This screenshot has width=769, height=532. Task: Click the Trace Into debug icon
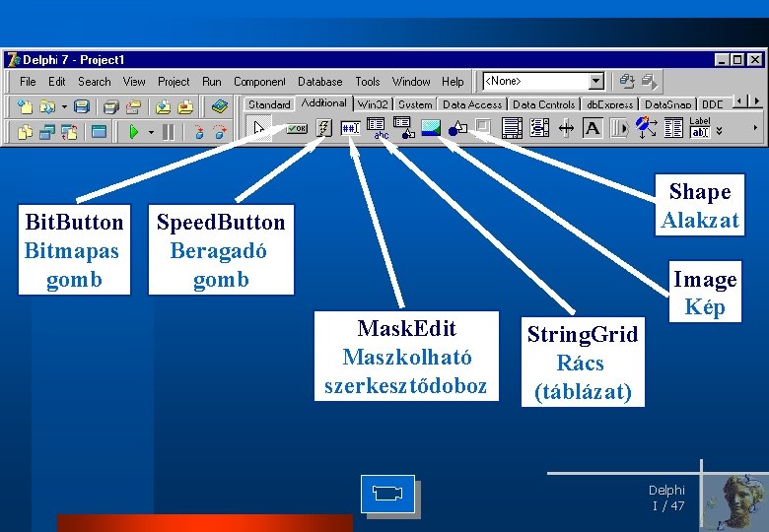click(198, 132)
